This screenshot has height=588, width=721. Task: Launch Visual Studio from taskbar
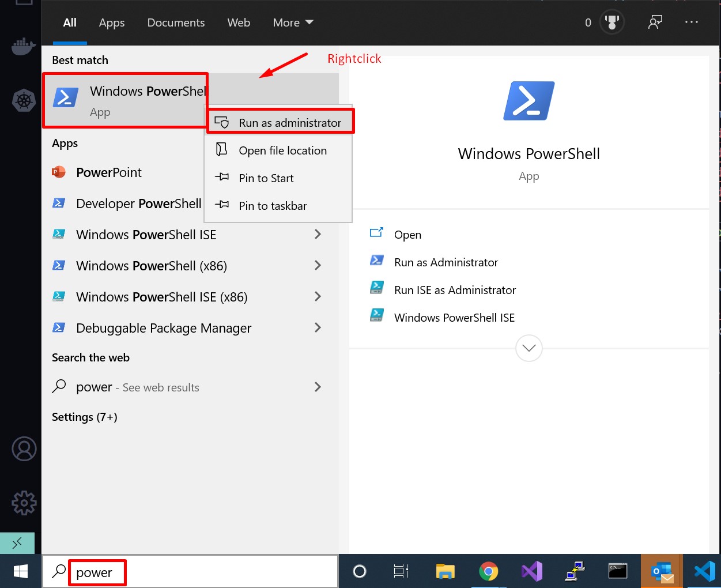532,571
